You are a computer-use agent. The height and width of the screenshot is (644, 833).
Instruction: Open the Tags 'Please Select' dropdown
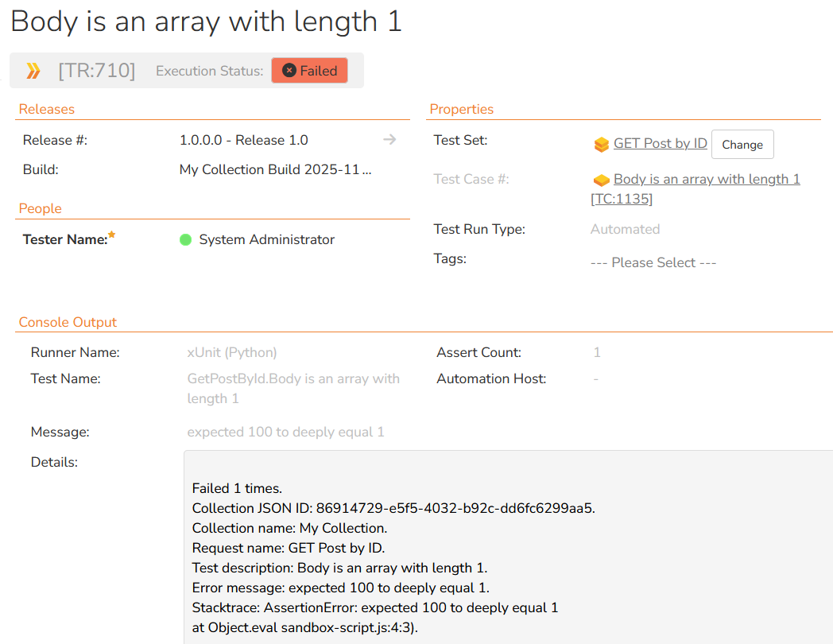coord(653,262)
